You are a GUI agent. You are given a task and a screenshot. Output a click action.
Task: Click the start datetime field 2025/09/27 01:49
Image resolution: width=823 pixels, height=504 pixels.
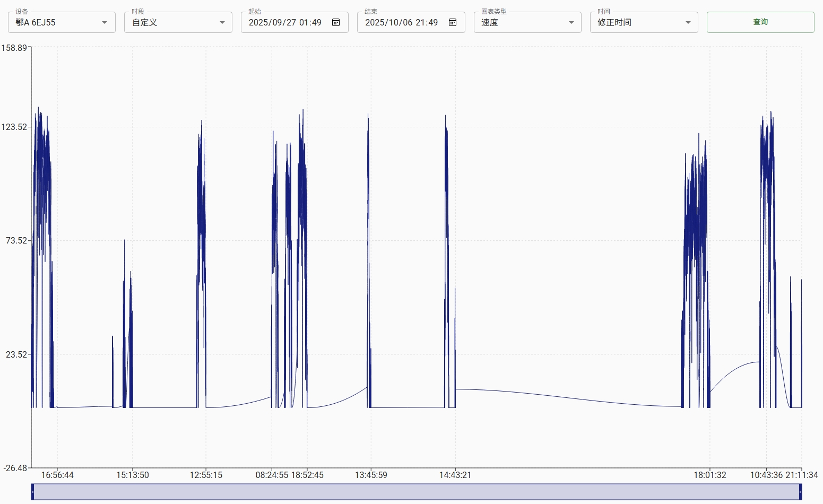285,22
